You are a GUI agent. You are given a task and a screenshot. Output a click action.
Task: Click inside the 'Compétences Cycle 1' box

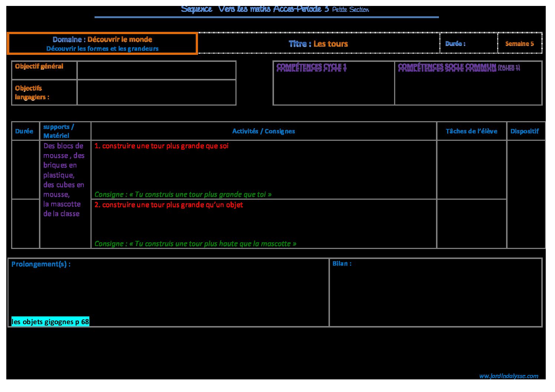click(x=333, y=87)
